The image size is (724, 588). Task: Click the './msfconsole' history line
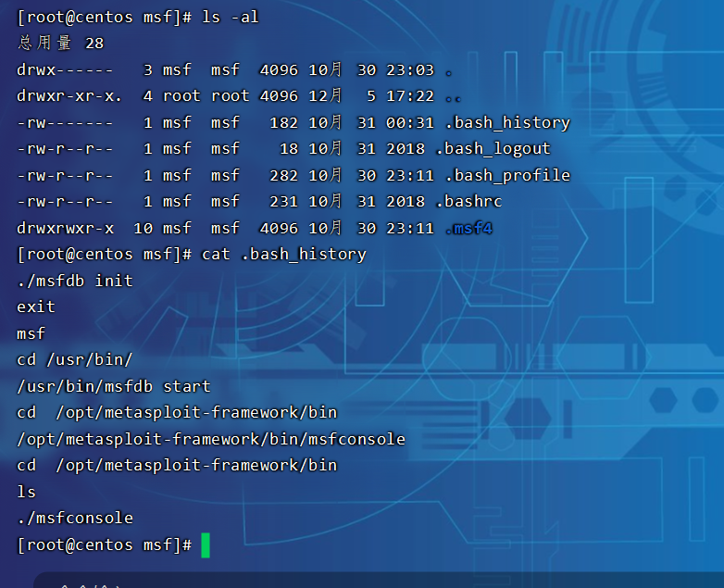75,519
